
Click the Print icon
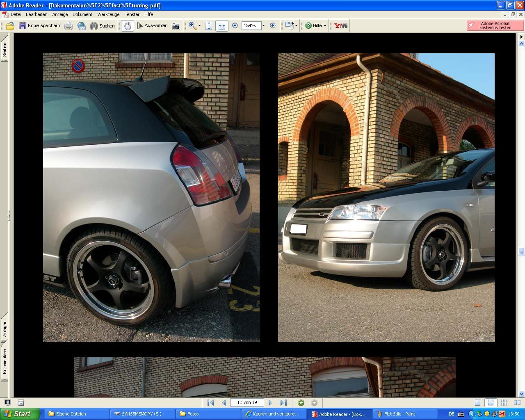tap(68, 26)
